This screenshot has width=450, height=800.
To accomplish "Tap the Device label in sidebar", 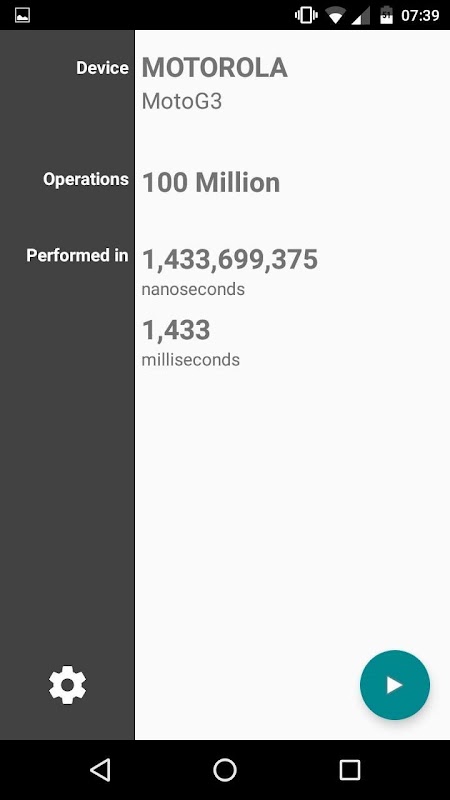I will (x=102, y=68).
